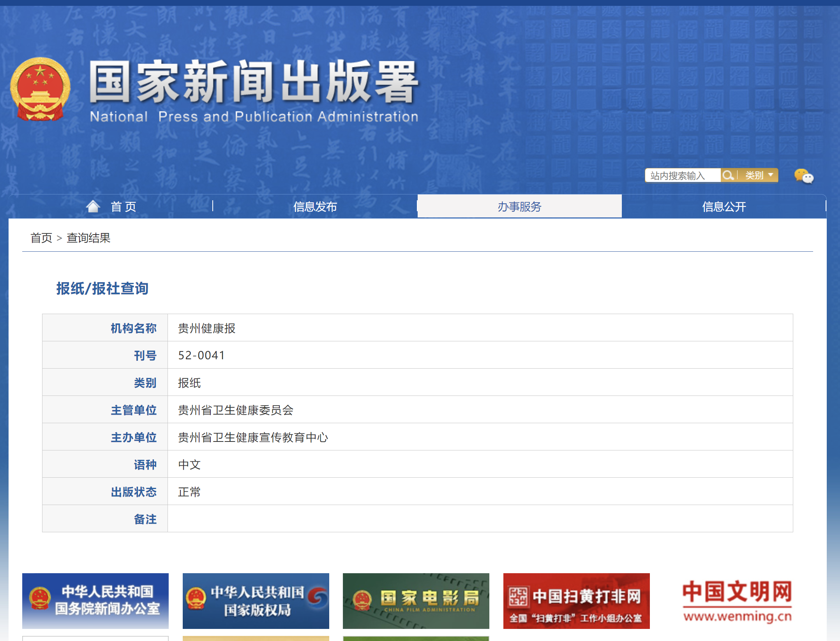
Task: Switch to the 信息发布 tab
Action: 315,207
